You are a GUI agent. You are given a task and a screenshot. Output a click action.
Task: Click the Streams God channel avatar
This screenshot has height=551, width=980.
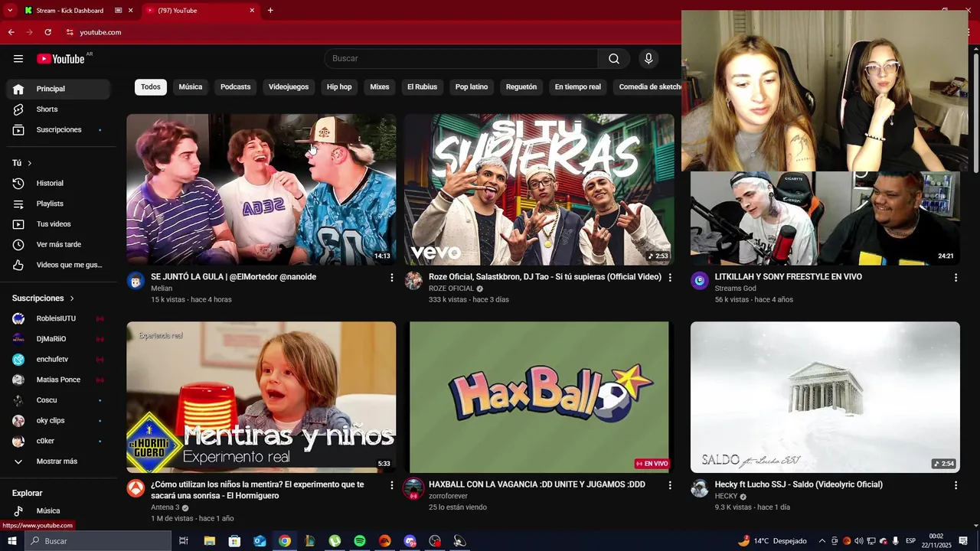[700, 281]
